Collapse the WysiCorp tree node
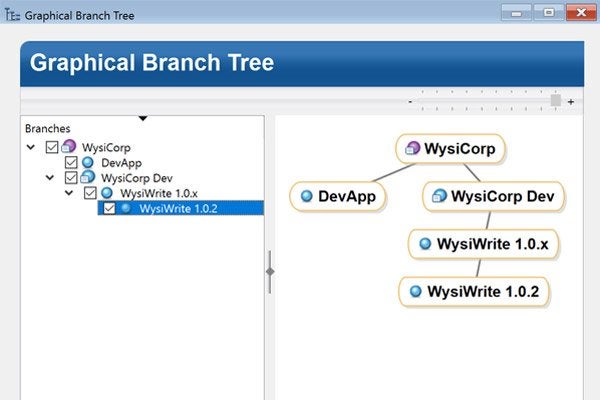The width and height of the screenshot is (600, 400). point(31,147)
